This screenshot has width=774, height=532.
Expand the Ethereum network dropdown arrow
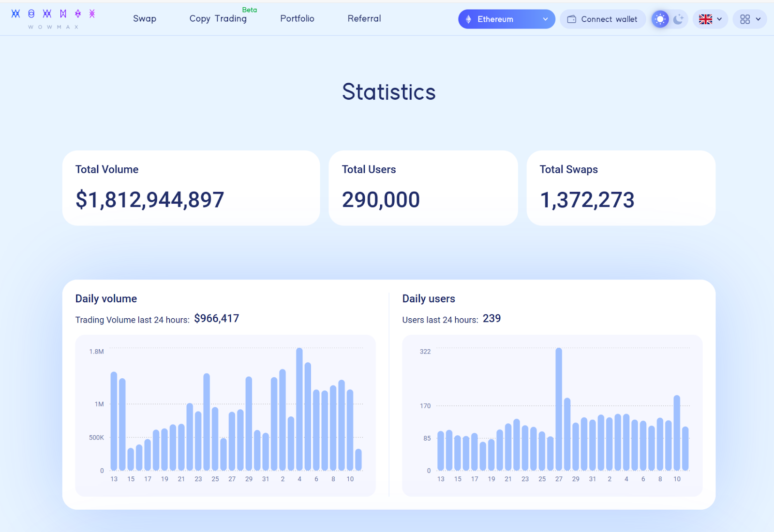545,19
